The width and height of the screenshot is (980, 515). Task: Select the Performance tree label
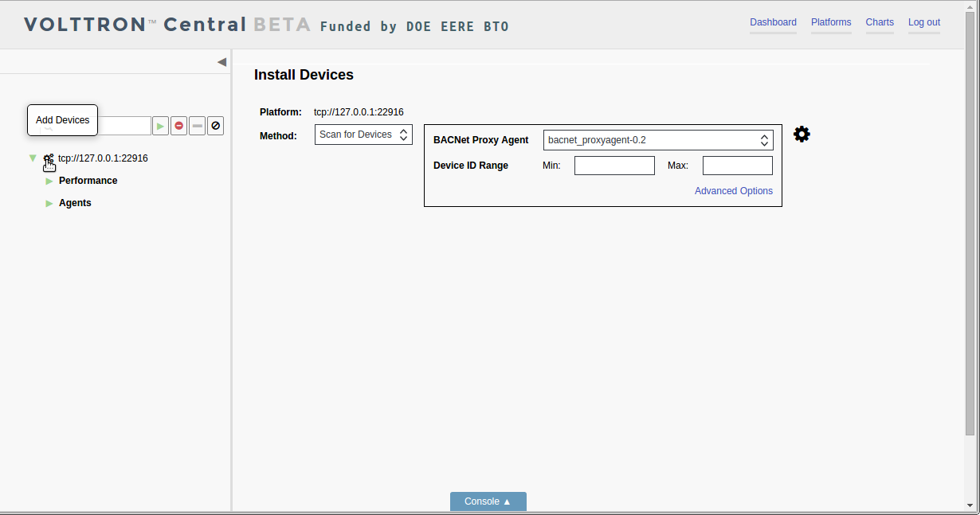pos(88,181)
